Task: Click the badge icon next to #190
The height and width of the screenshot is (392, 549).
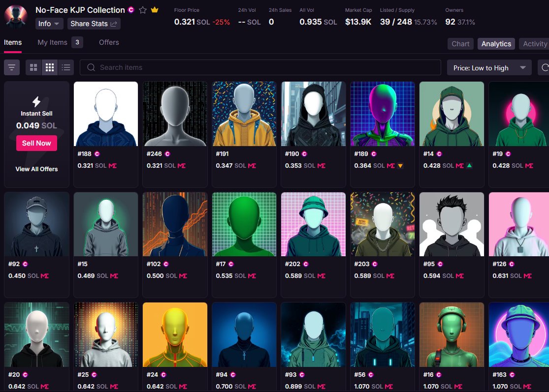Action: point(304,154)
